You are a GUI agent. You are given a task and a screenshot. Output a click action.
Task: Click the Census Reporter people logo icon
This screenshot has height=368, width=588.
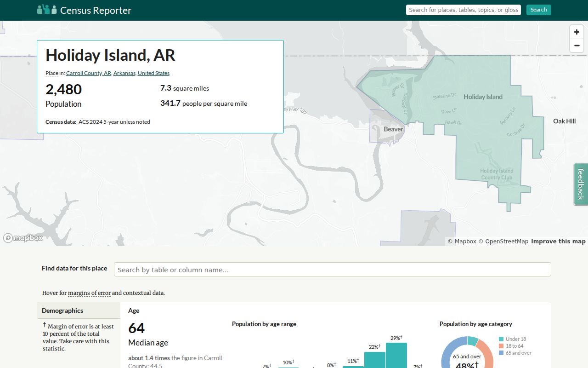[x=47, y=9]
